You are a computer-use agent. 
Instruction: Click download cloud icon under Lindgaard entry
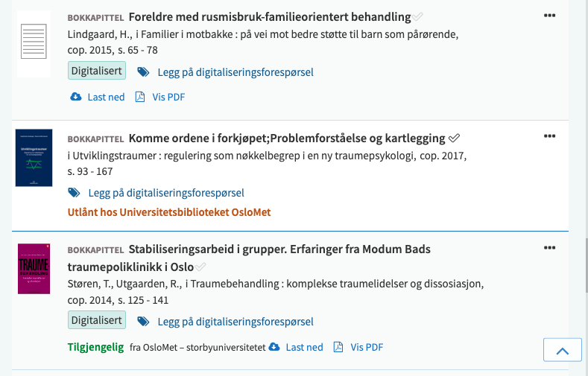(x=75, y=97)
